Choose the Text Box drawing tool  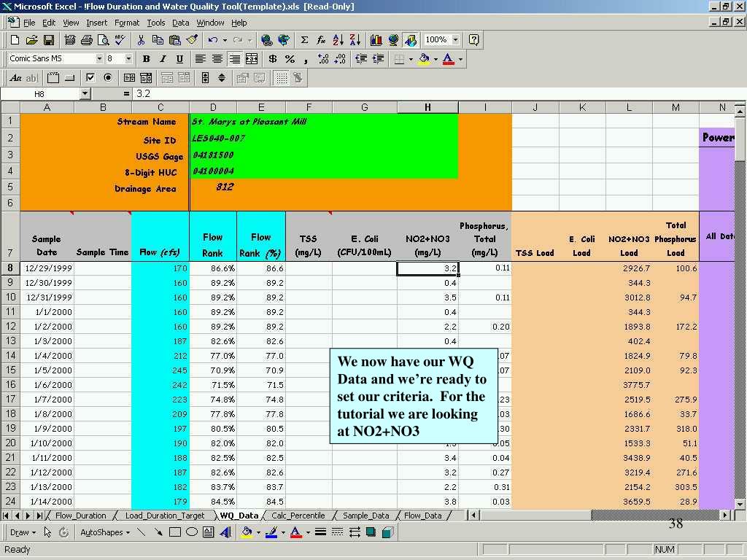click(208, 532)
